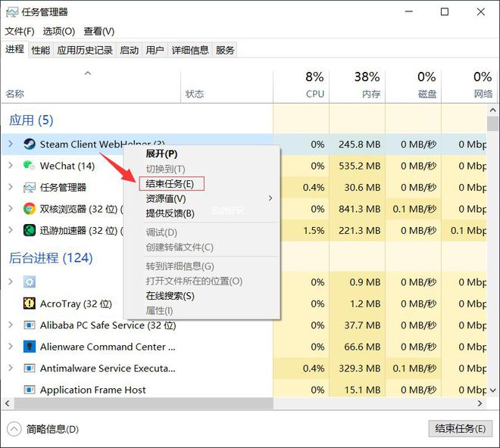500x448 pixels.
Task: Click the 535.2 MB memory value
Action: click(x=360, y=166)
